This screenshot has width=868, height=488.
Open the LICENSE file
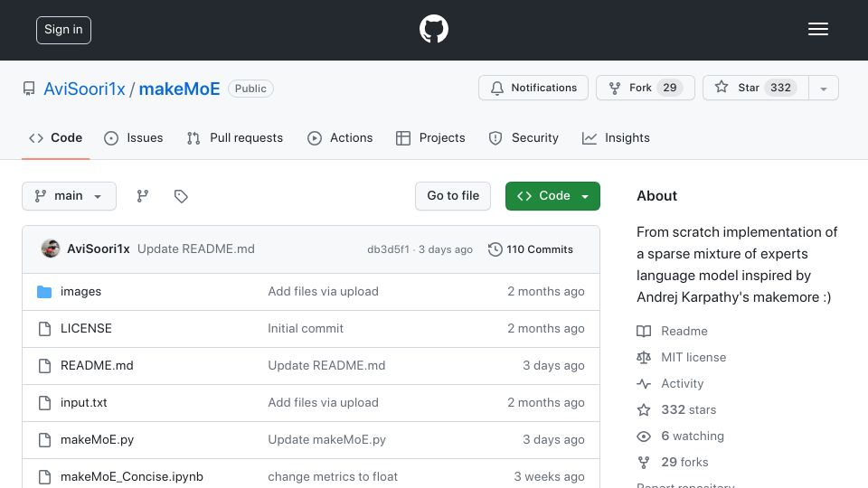coord(86,329)
